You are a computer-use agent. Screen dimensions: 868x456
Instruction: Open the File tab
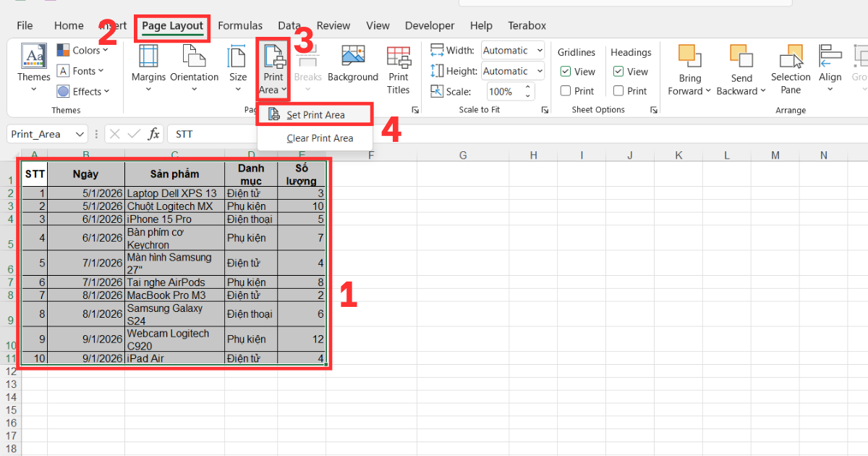(25, 25)
